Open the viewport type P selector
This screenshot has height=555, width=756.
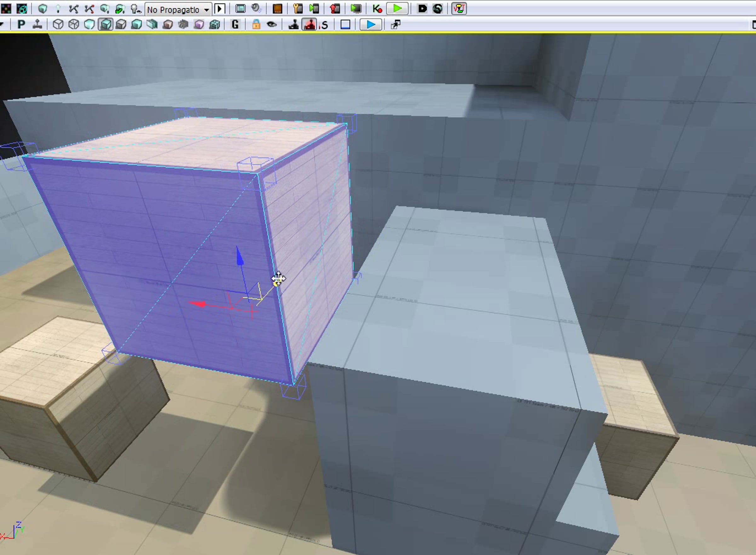(21, 25)
